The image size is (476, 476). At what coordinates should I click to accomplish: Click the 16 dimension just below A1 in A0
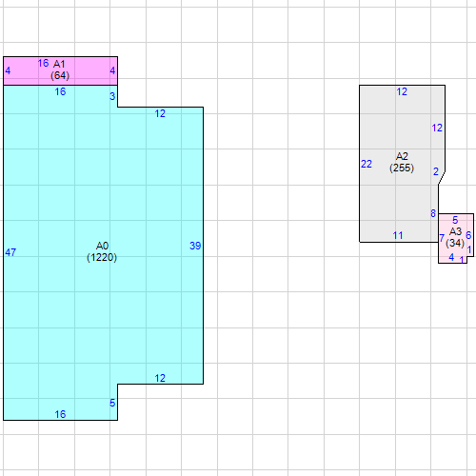(60, 92)
